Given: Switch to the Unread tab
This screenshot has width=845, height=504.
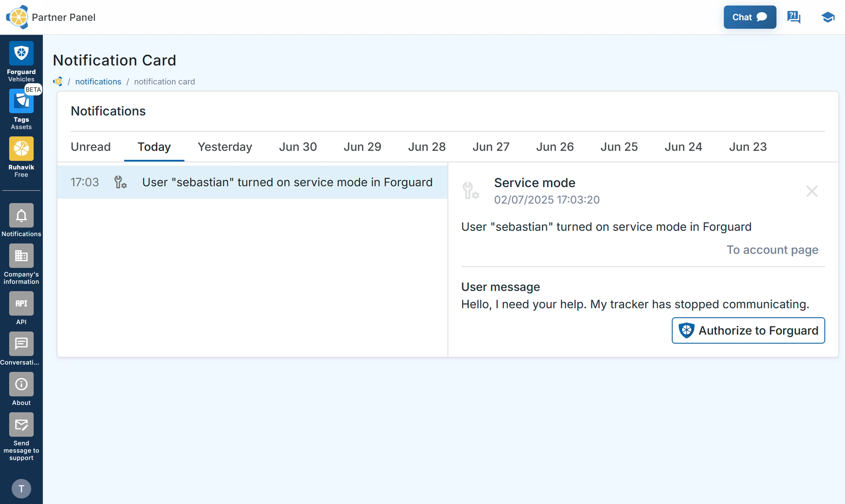Looking at the screenshot, I should coord(90,147).
